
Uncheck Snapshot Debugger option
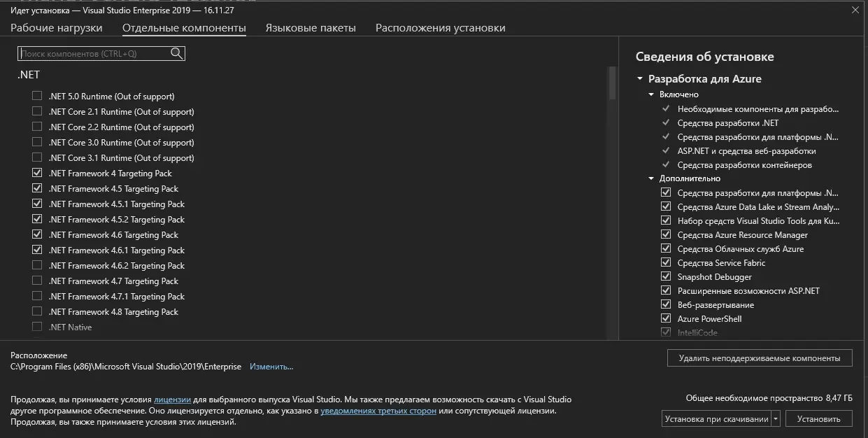(666, 277)
